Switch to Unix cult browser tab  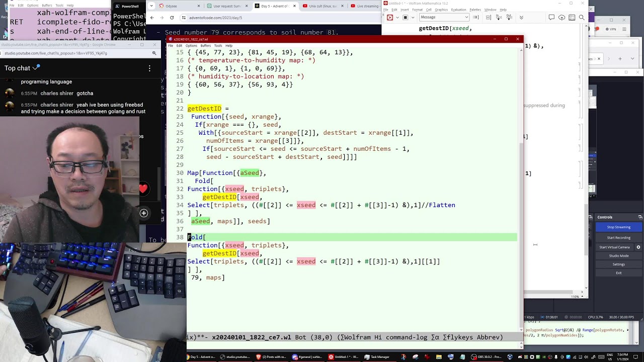pos(324,6)
